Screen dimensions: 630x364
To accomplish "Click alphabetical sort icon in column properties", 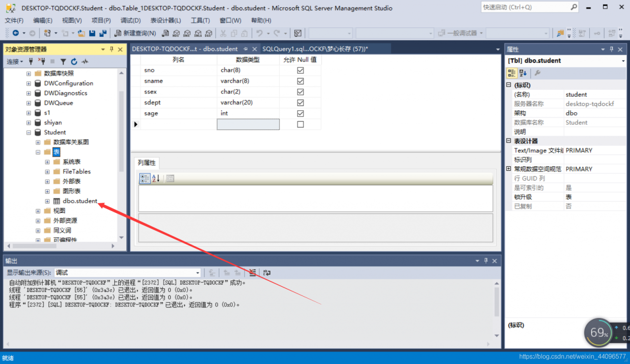I will click(156, 179).
